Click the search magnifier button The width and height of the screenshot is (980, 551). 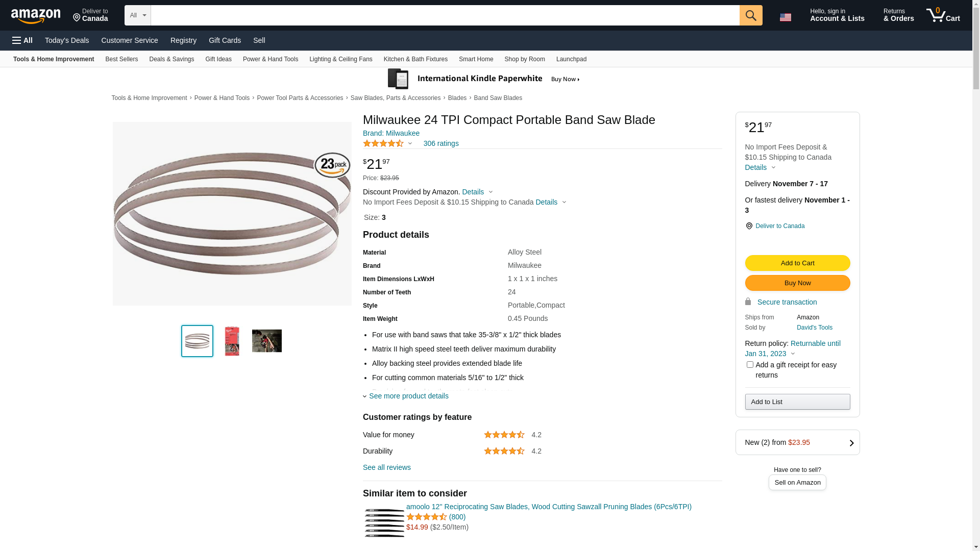click(750, 15)
